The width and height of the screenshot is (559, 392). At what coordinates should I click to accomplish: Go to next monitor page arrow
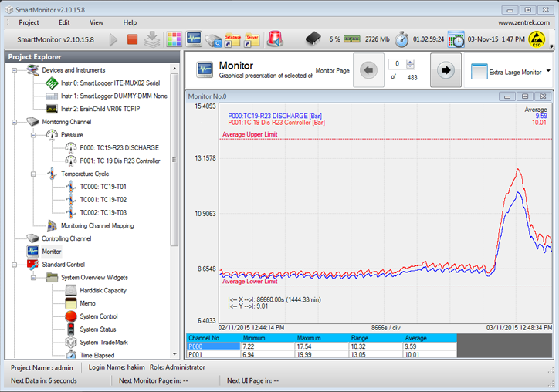[x=446, y=70]
